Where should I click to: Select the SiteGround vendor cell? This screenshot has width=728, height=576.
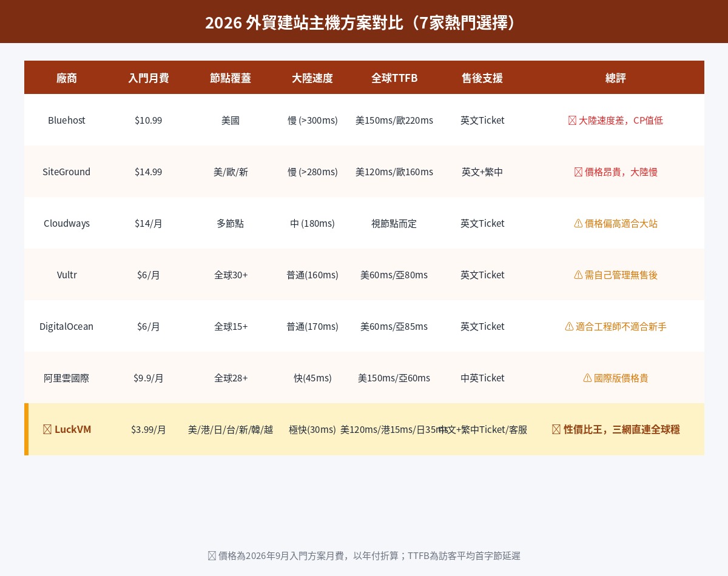67,172
